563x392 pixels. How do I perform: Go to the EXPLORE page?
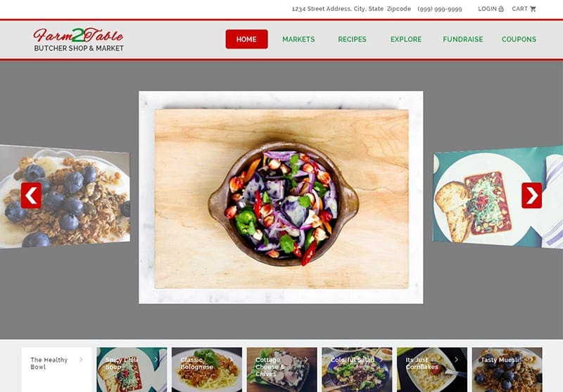pos(406,39)
